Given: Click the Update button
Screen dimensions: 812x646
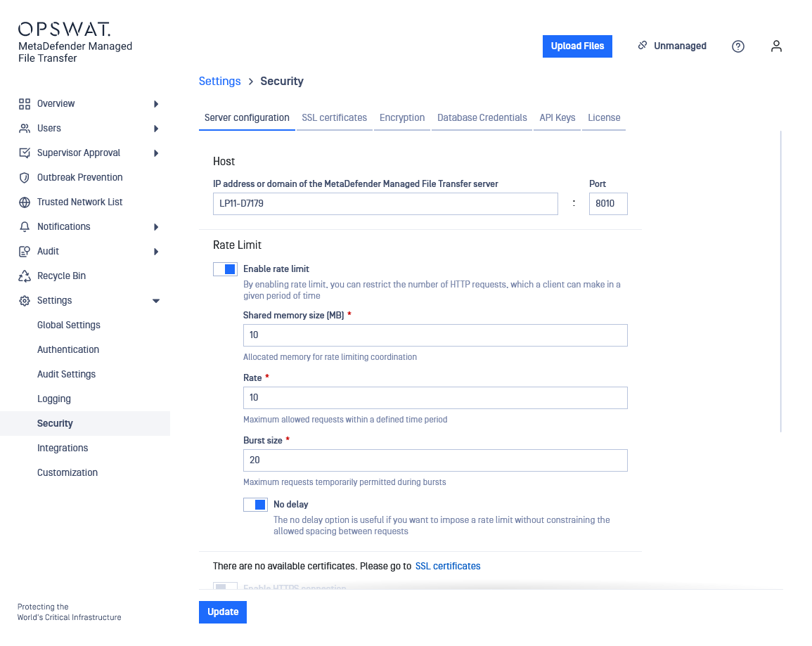Looking at the screenshot, I should click(223, 612).
